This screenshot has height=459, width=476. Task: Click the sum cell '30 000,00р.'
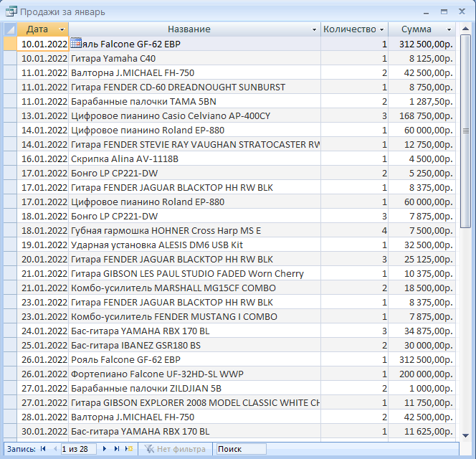pyautogui.click(x=422, y=346)
